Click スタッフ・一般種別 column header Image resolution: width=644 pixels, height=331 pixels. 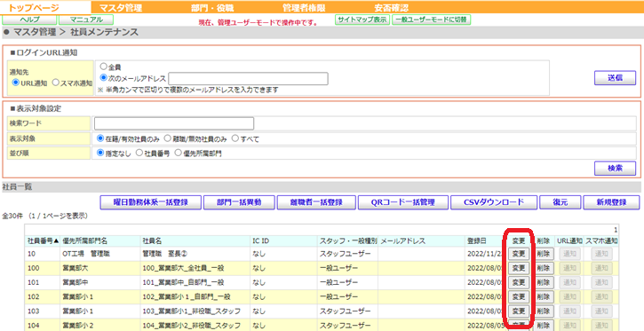(348, 240)
